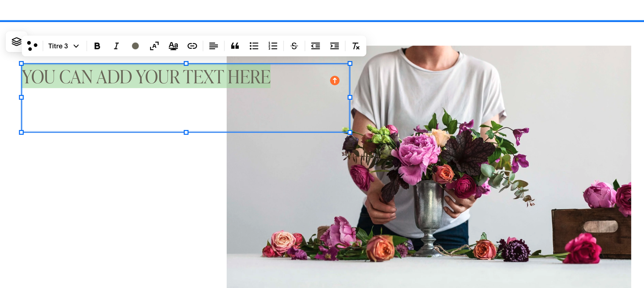This screenshot has width=644, height=288.
Task: Insert a link on selected text
Action: coord(192,46)
